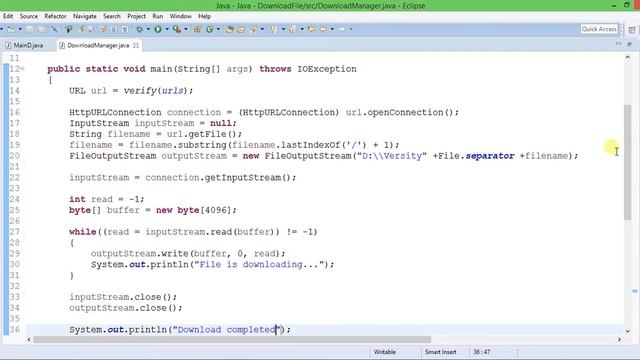The image size is (640, 360).
Task: Open the Window menu
Action: pyautogui.click(x=180, y=16)
